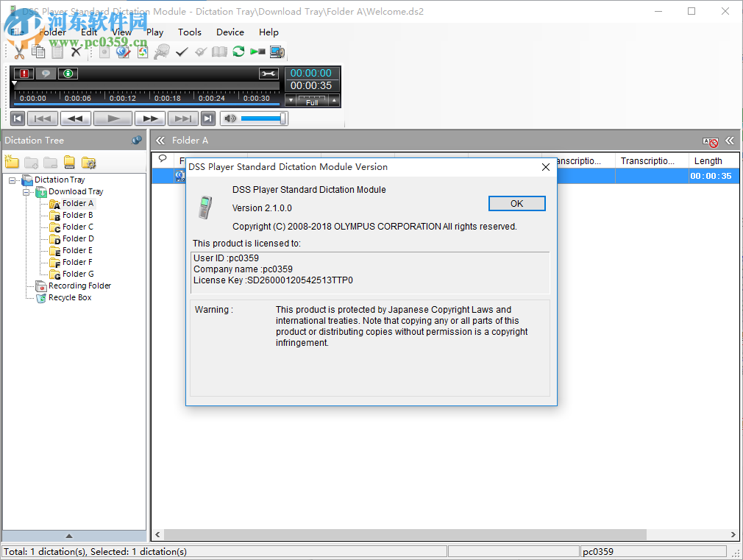
Task: Select Folder G in the tree
Action: tap(78, 274)
